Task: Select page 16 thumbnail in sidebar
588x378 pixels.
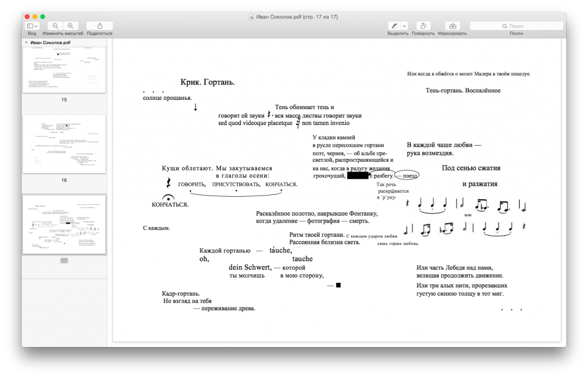Action: (64, 144)
